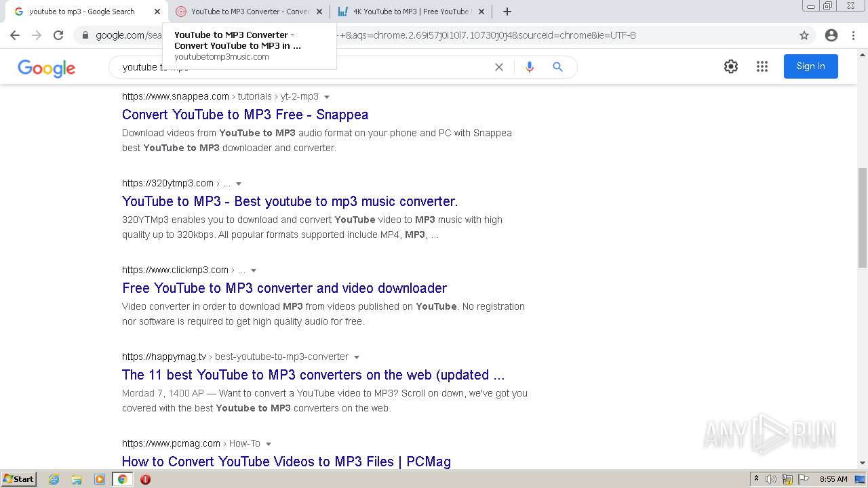Open Google quick settings gear
The width and height of the screenshot is (868, 488).
tap(731, 66)
